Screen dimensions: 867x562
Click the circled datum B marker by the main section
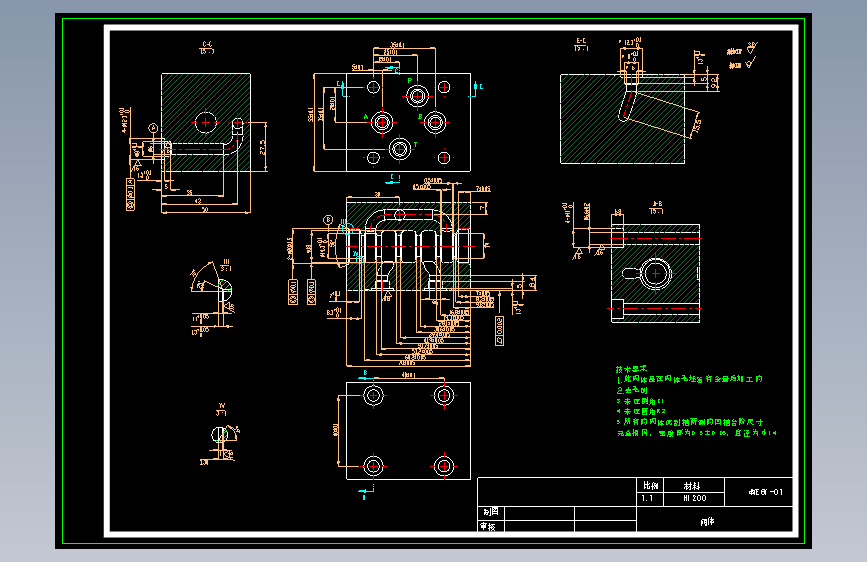coord(328,220)
